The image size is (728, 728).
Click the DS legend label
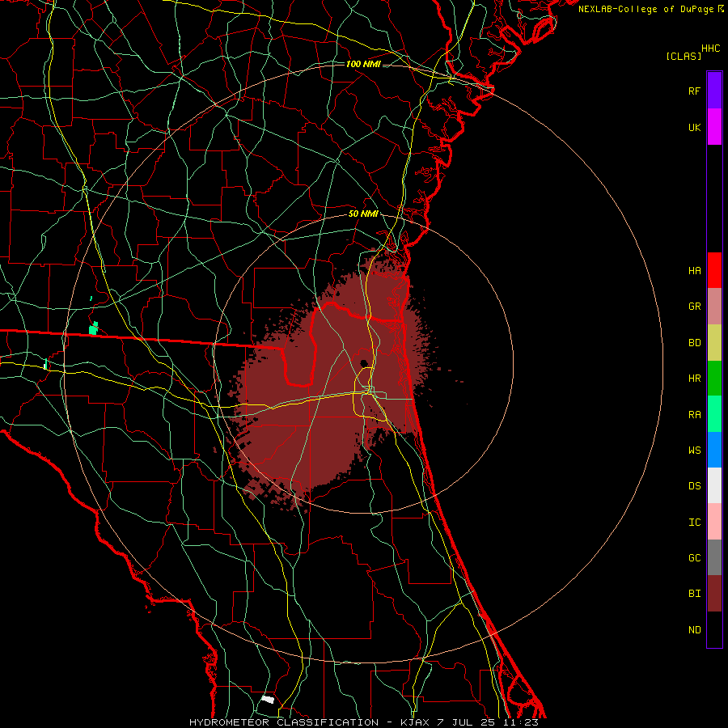(694, 485)
